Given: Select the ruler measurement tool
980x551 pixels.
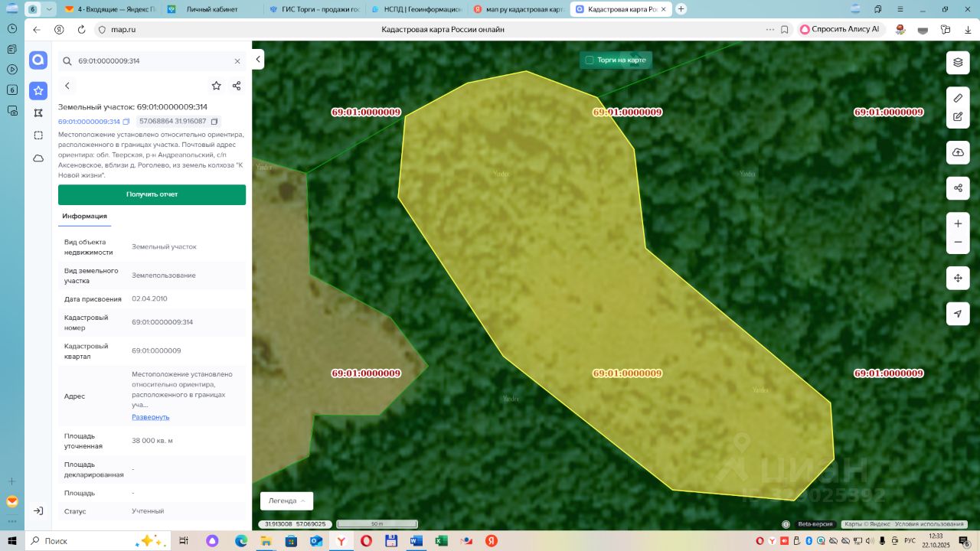Looking at the screenshot, I should click(x=958, y=98).
